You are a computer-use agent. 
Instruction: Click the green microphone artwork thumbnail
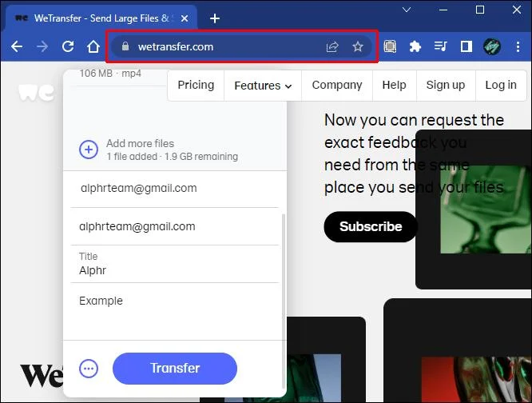click(486, 209)
